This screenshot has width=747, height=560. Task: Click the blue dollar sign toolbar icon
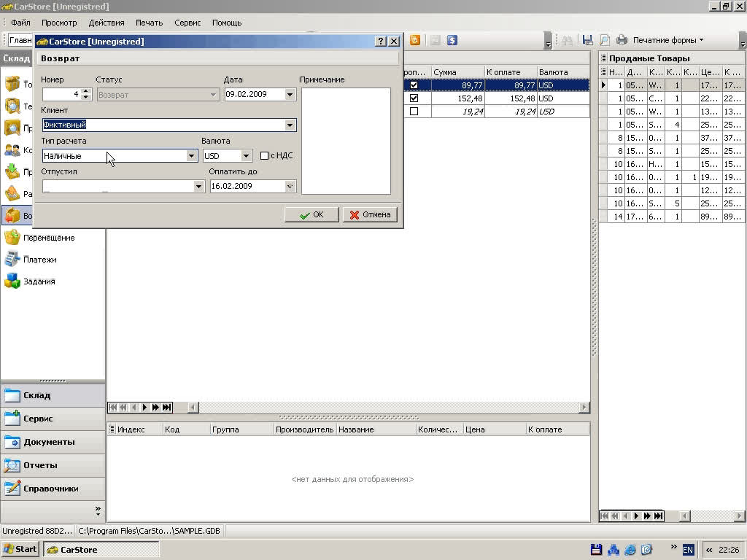[452, 41]
